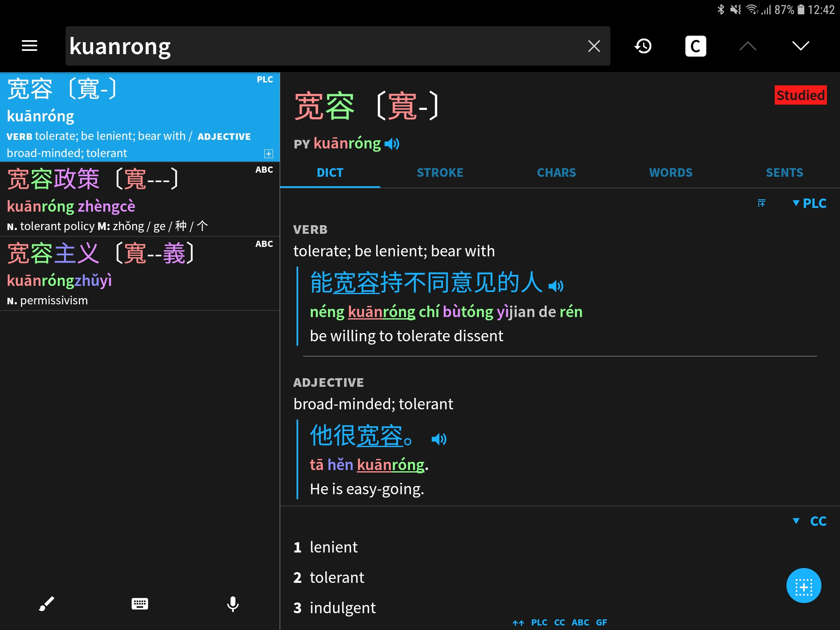Tap CC definition 2 'tolerant'
Image resolution: width=840 pixels, height=630 pixels.
(x=337, y=577)
